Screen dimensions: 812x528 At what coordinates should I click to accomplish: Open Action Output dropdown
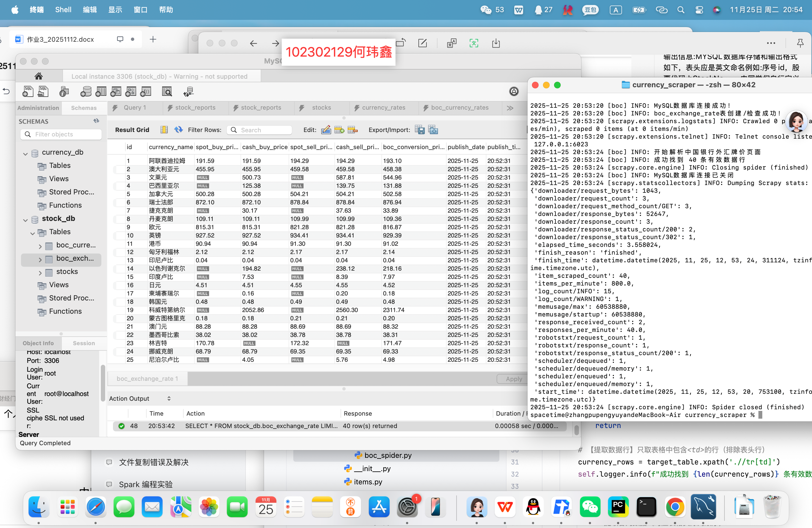169,398
